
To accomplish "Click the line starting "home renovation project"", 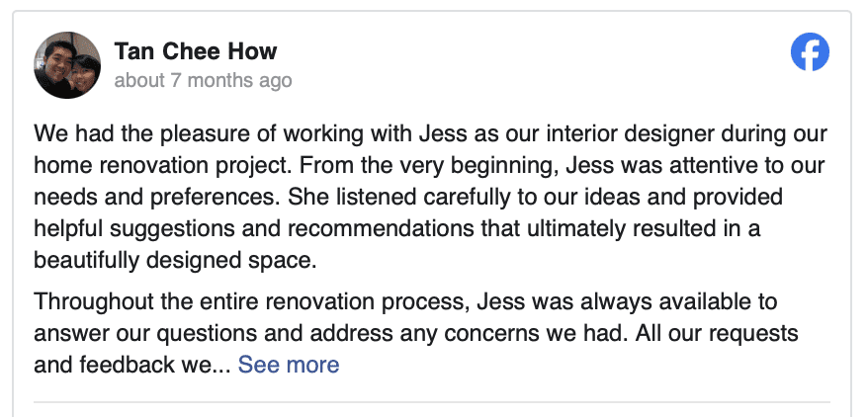I will 429,165.
